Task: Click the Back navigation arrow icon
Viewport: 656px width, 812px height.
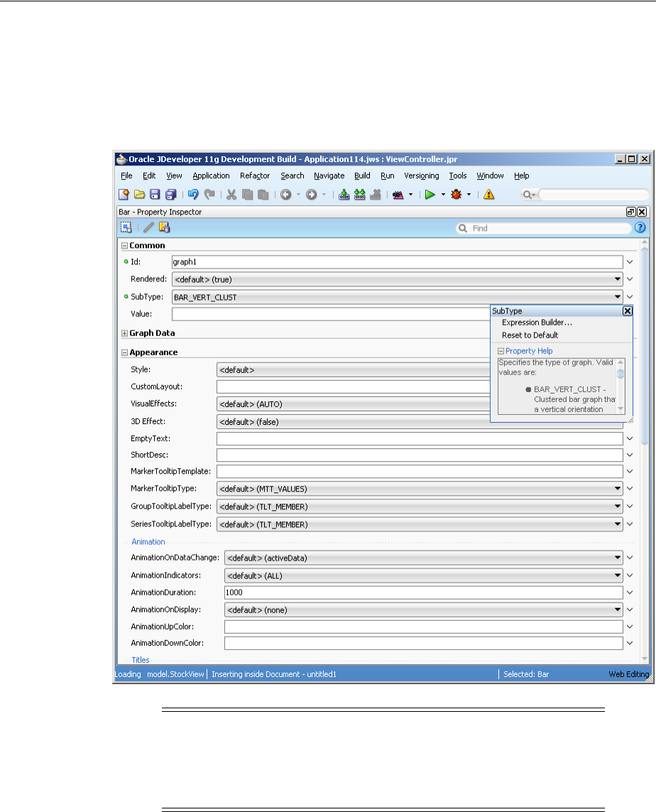Action: click(286, 194)
